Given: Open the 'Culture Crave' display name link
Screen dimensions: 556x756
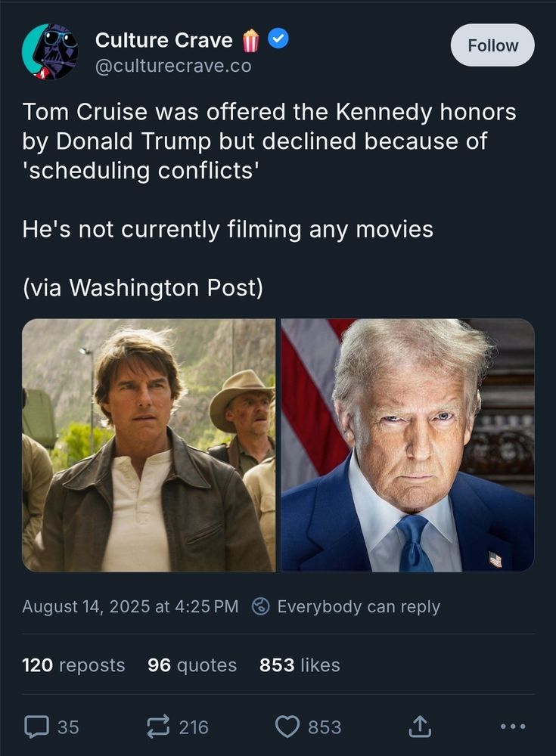Looking at the screenshot, I should [x=163, y=40].
